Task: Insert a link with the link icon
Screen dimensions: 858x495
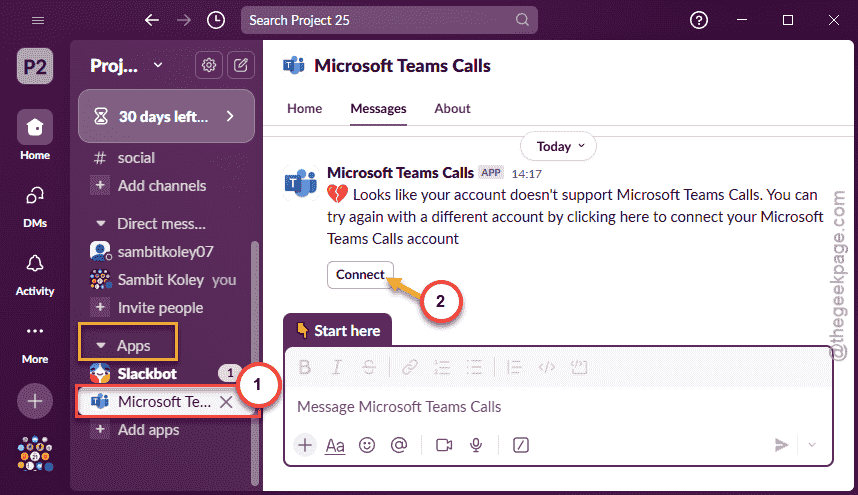Action: click(x=410, y=367)
